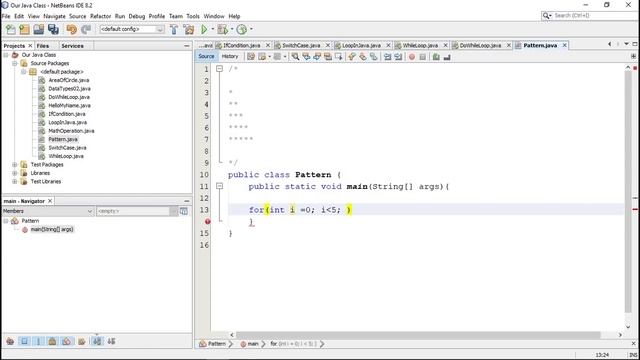This screenshot has height=360, width=640.
Task: Click the Start Macro Recording red icon
Action: point(412,57)
